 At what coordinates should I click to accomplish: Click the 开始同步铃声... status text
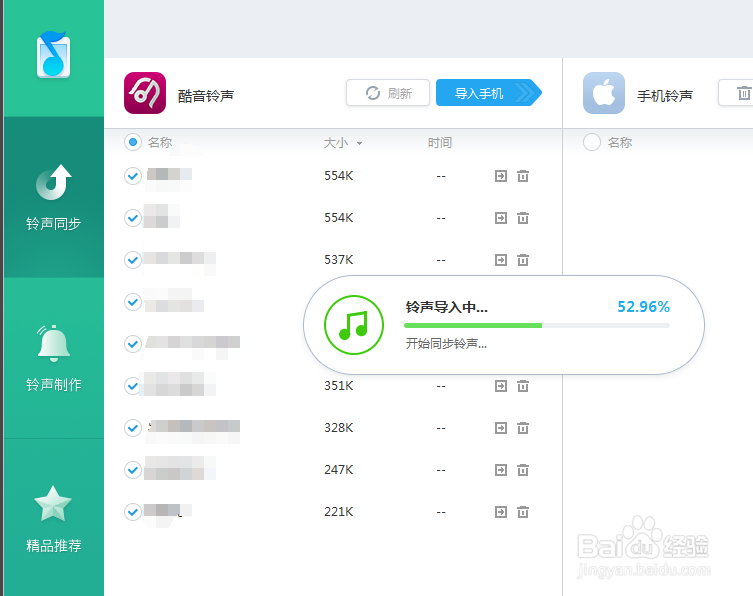[446, 343]
